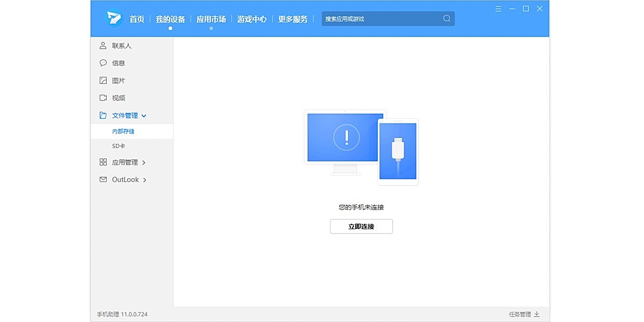Select the 视频 videos icon
Viewport: 644px width, 322px height.
103,98
